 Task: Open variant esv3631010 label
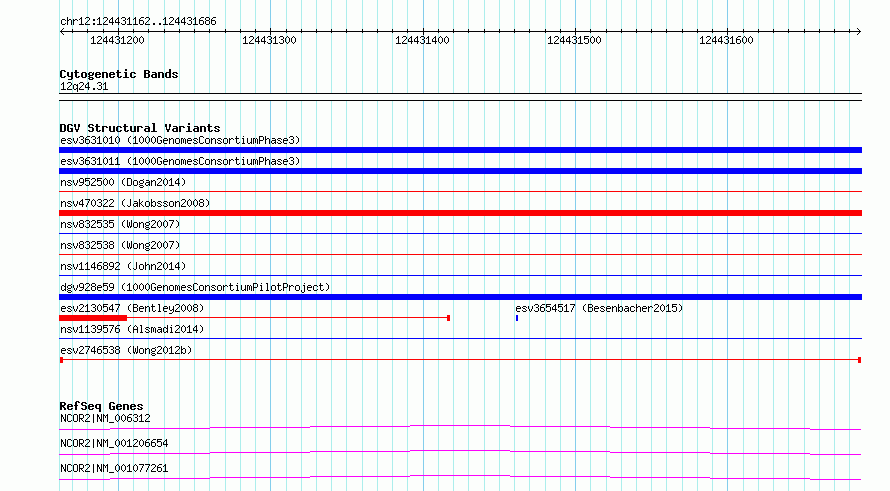click(x=180, y=140)
